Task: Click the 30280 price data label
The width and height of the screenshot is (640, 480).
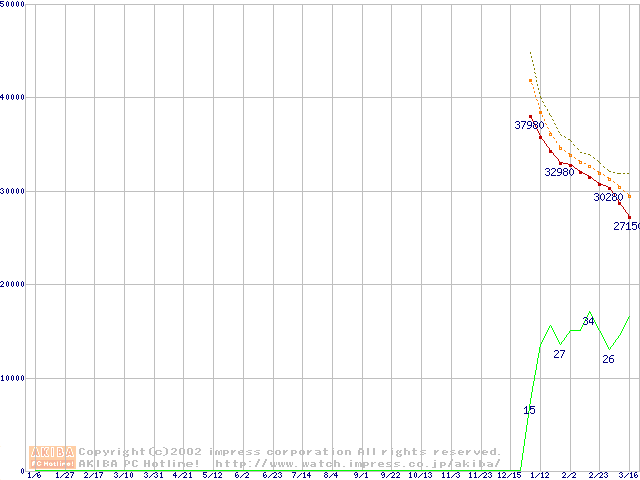Action: click(608, 198)
